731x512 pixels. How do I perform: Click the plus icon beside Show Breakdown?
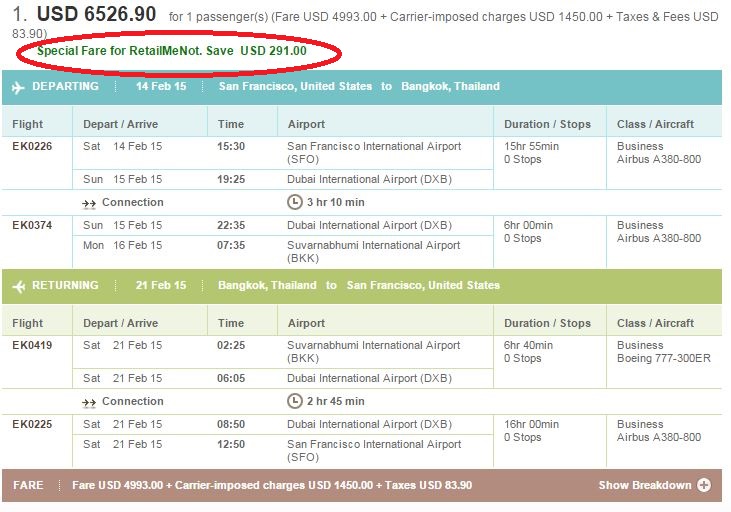[x=704, y=485]
